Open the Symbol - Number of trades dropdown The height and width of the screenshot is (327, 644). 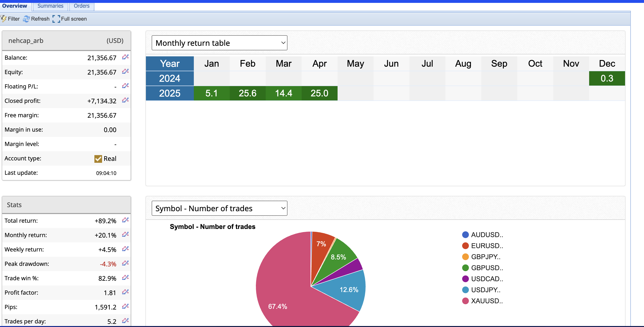point(219,208)
